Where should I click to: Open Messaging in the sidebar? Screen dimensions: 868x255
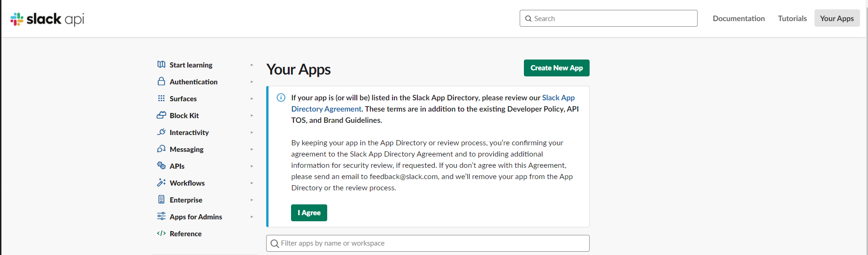[x=186, y=150]
